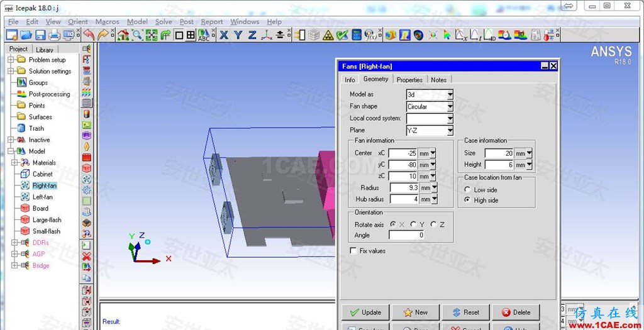The image size is (644, 330).
Task: Click the Undo arrow icon
Action: (x=88, y=35)
